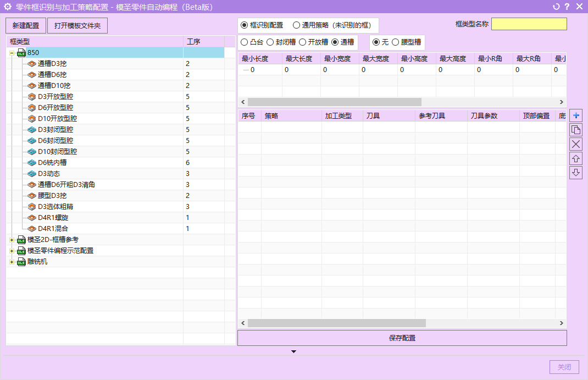Click the icon of D3开放型腔

click(x=32, y=97)
